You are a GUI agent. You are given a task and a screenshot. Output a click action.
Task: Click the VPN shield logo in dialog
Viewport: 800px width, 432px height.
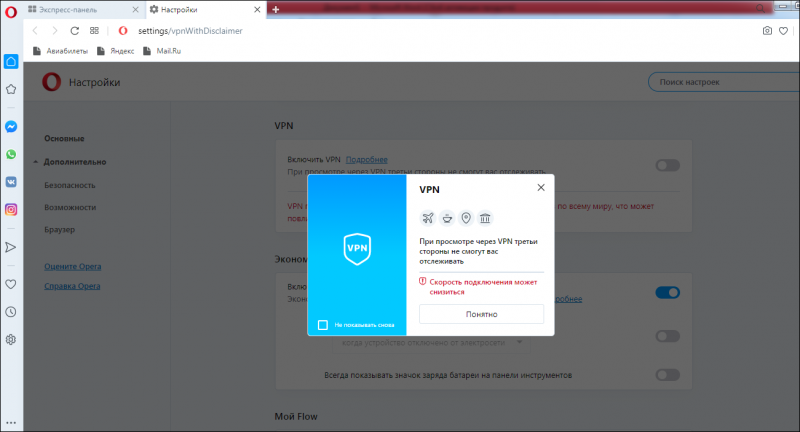coord(357,249)
